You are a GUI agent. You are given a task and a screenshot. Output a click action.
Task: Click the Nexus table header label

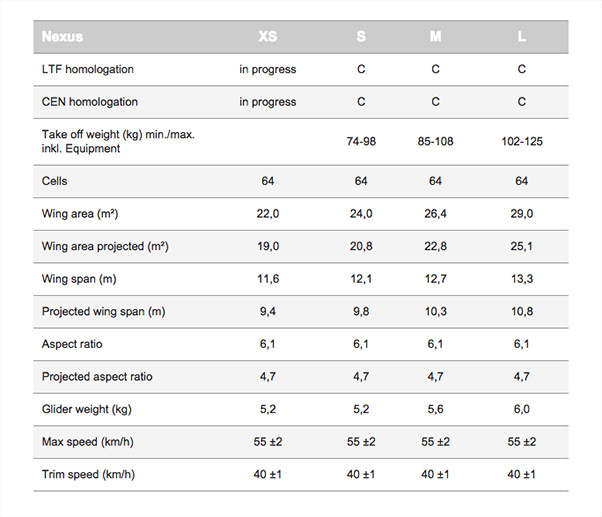click(x=62, y=36)
